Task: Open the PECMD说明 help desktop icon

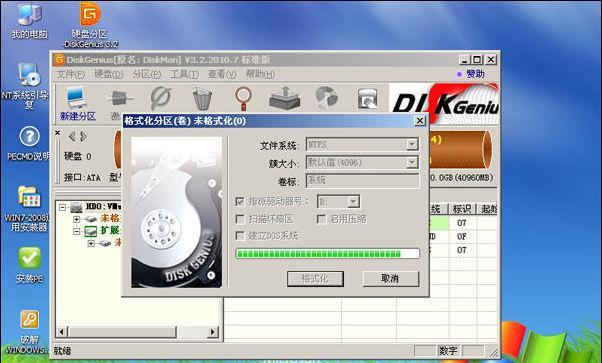Action: (29, 144)
